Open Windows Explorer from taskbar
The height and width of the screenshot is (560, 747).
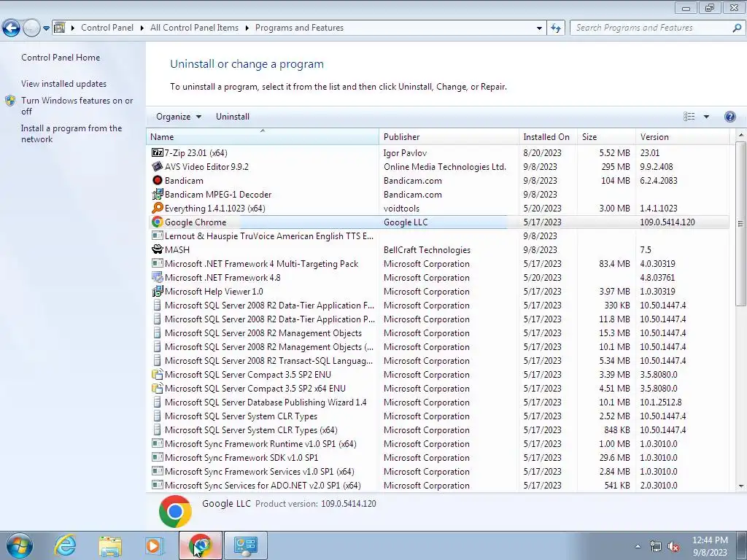[x=110, y=545]
